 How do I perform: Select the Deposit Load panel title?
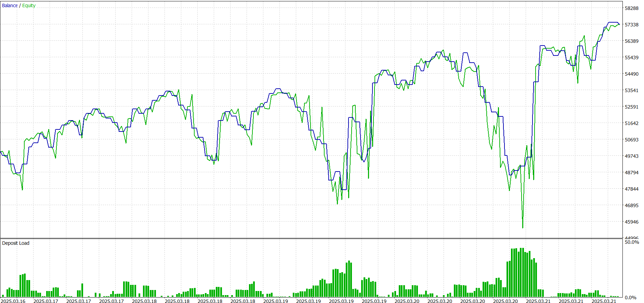point(16,243)
